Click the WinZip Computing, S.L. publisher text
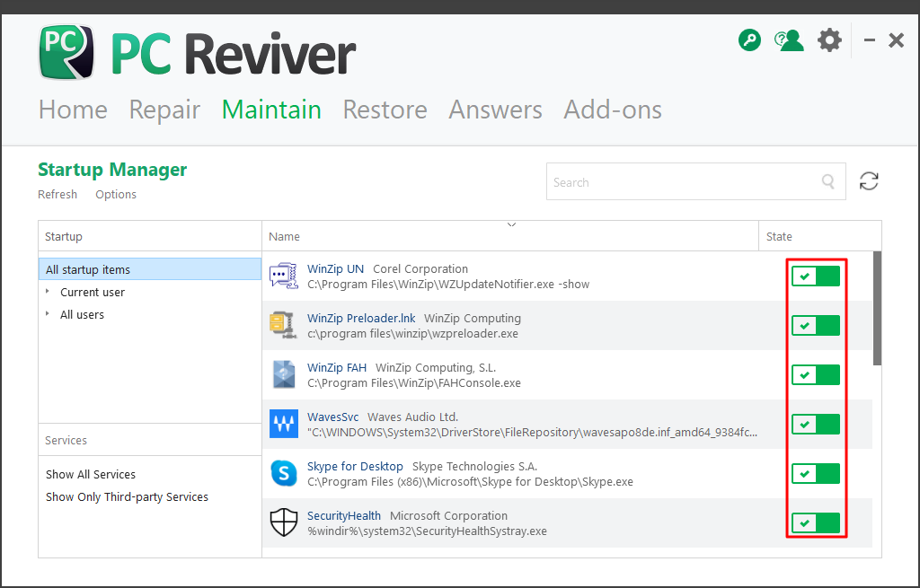920x588 pixels. [436, 367]
